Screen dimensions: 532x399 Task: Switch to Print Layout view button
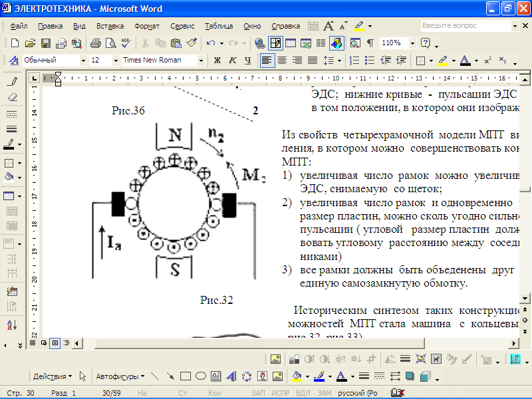point(55,343)
